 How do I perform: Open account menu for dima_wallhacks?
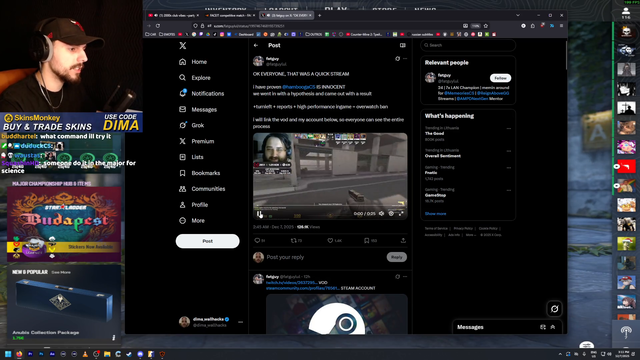click(x=211, y=322)
